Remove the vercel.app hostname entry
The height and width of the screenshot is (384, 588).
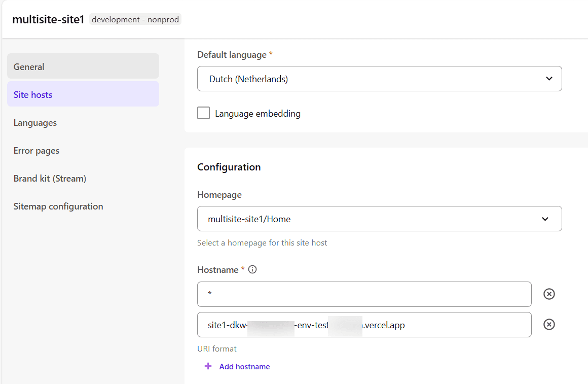(549, 324)
